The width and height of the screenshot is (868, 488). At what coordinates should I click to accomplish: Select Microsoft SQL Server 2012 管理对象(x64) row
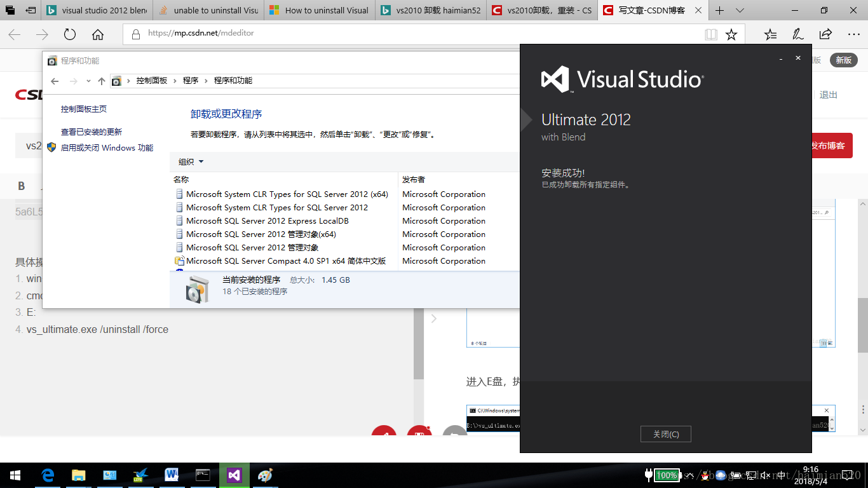(x=261, y=234)
